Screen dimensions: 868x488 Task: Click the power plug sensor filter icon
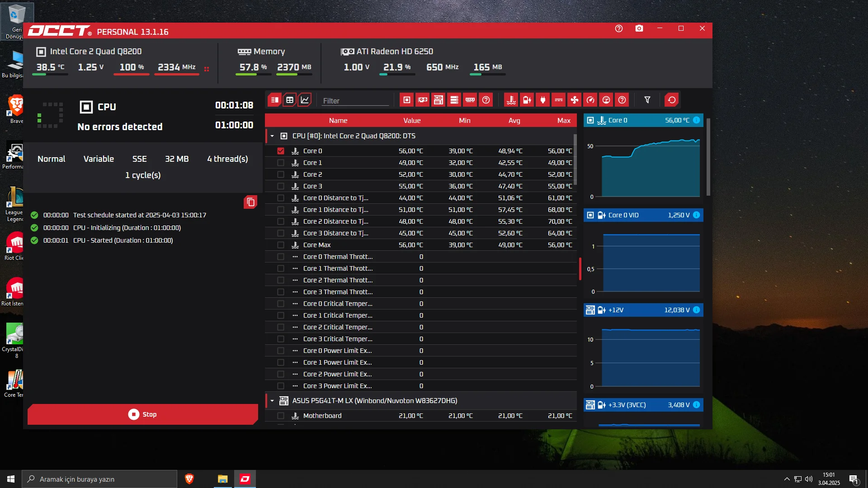[543, 100]
